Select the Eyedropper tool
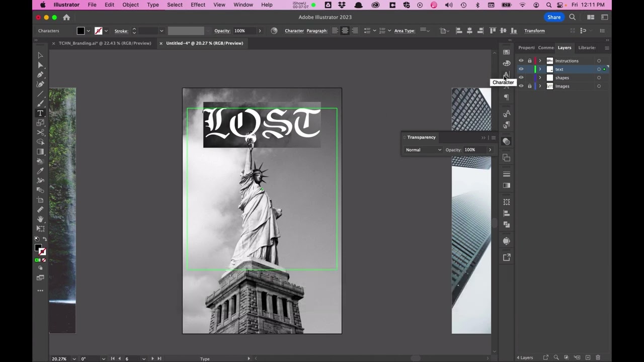This screenshot has width=644, height=362. click(40, 171)
